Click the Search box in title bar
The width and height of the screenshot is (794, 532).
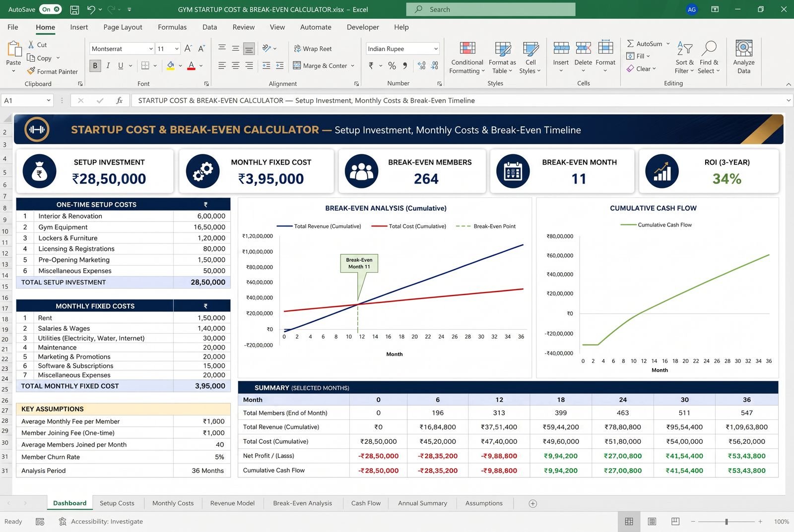pyautogui.click(x=491, y=9)
